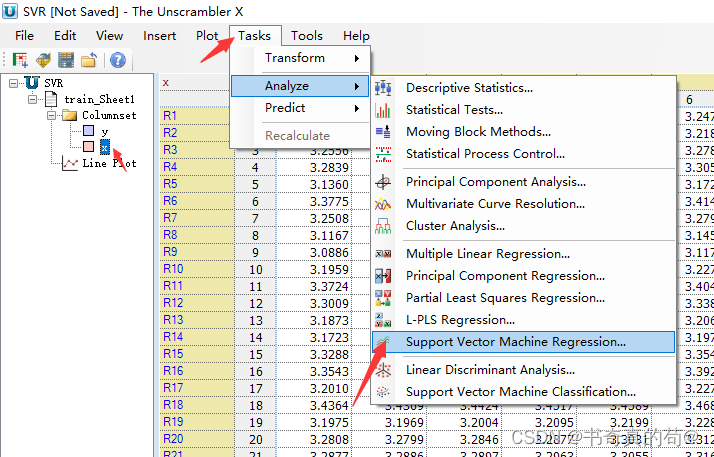
Task: Choose Principal Component Analysis from the submenu
Action: 523,182
